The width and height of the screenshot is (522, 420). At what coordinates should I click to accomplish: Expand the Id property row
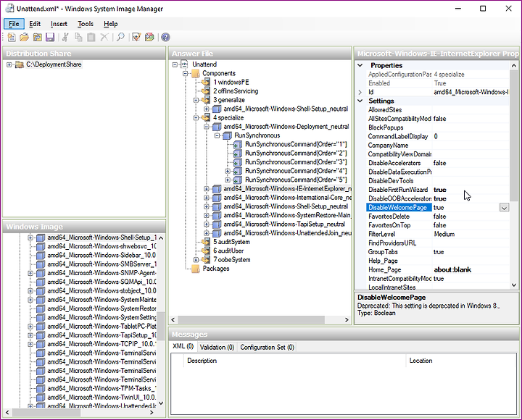click(x=360, y=92)
